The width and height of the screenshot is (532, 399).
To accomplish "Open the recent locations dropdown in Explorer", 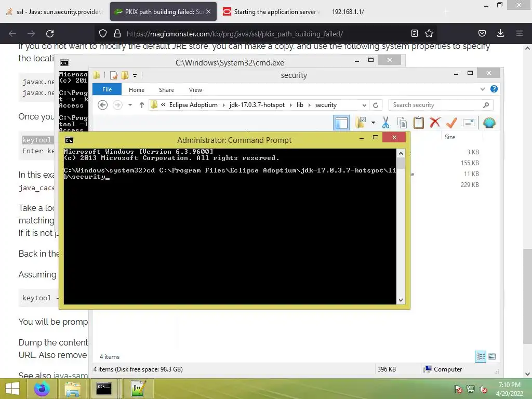I will click(x=130, y=105).
